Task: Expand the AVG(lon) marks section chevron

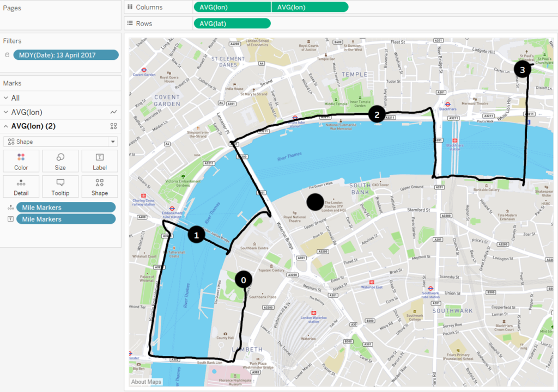Action: coord(5,112)
